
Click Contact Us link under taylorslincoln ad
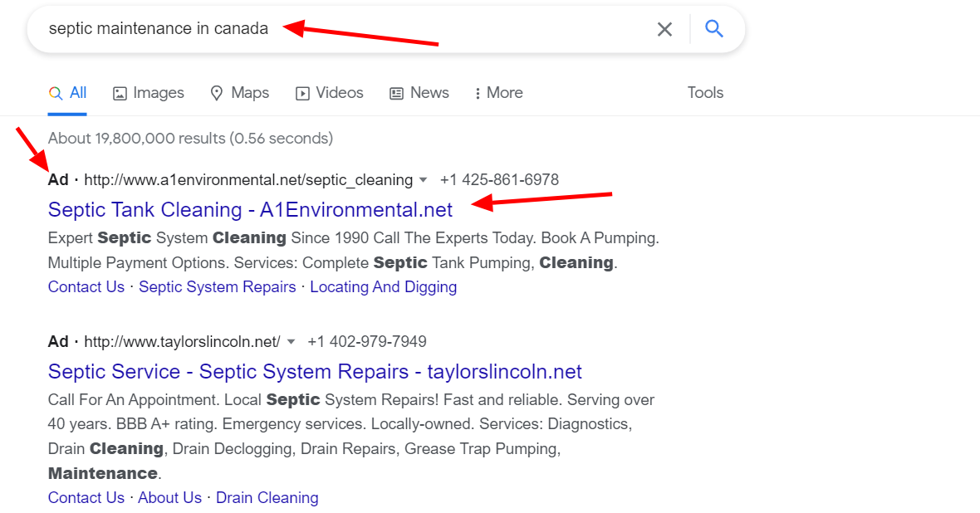(86, 497)
